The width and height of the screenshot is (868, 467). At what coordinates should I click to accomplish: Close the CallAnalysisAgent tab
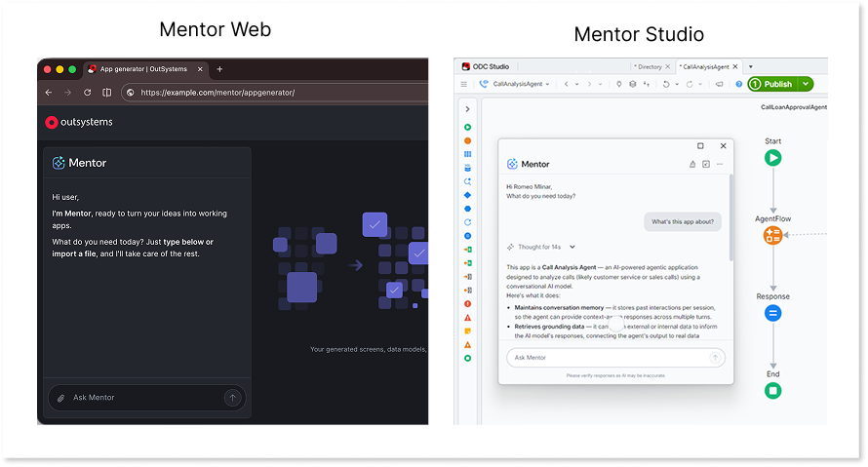point(735,67)
